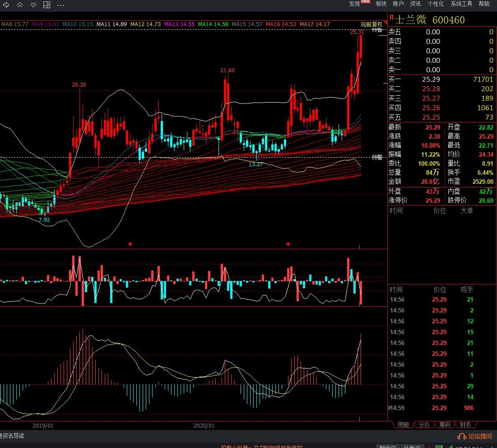Click the red diamond marker below 2020 candles
Image resolution: width=497 pixels, height=448 pixels.
(x=288, y=244)
